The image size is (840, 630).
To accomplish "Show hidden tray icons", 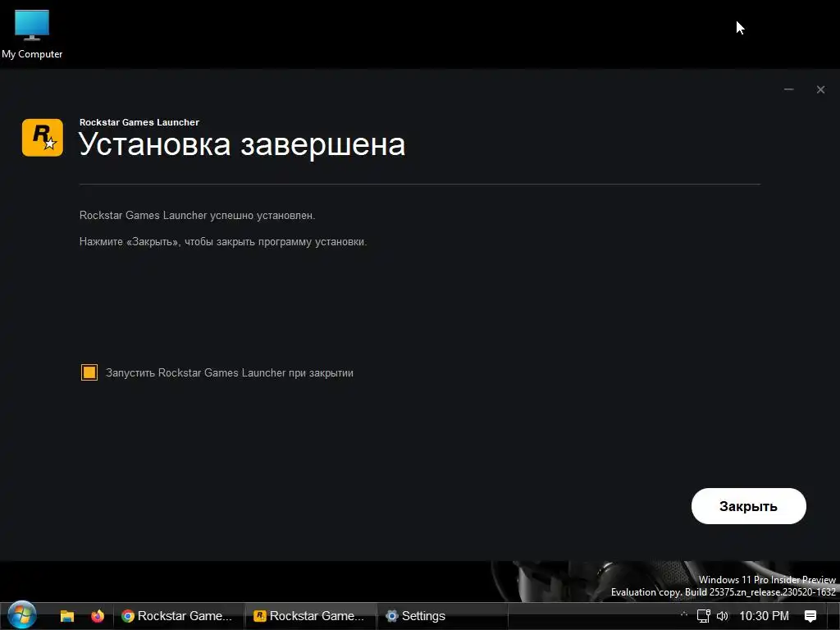I will [x=683, y=615].
